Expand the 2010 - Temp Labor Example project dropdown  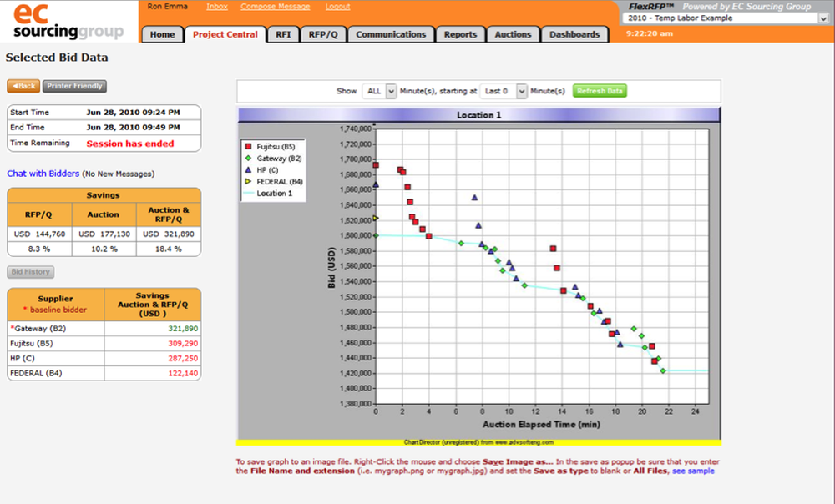coord(726,18)
